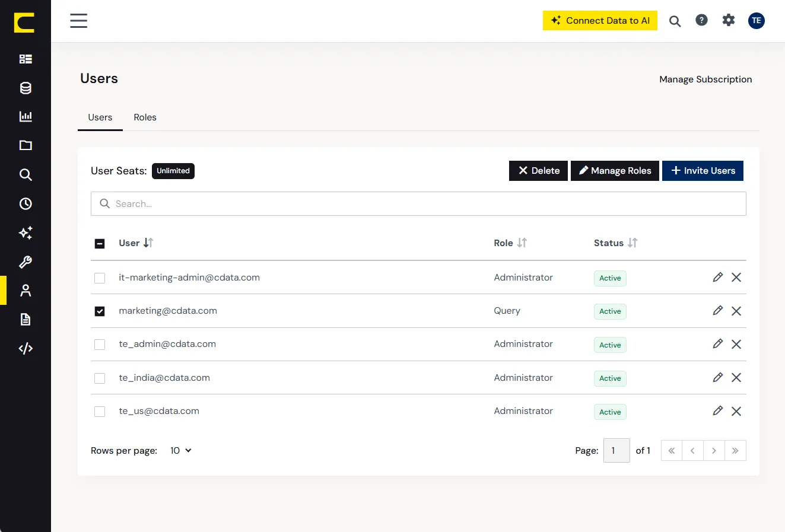This screenshot has width=785, height=532.
Task: Open the folder workspaces sidebar icon
Action: (26, 145)
